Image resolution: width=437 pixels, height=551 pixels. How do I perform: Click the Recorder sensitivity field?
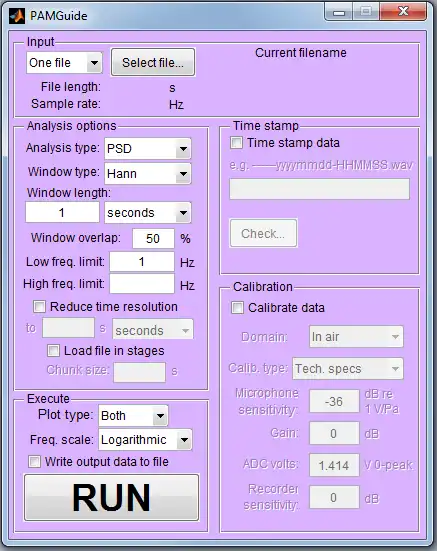(334, 497)
